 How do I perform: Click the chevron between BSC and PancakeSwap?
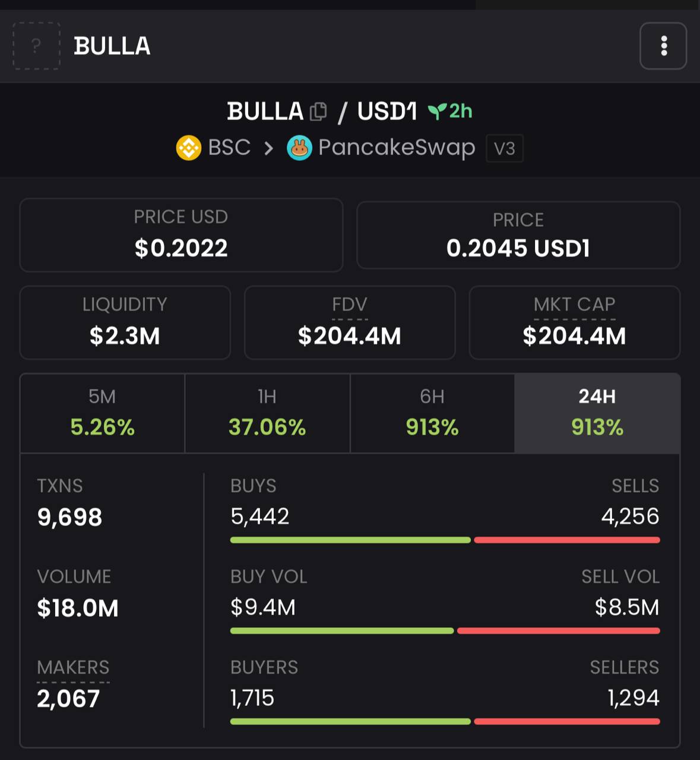[x=269, y=148]
